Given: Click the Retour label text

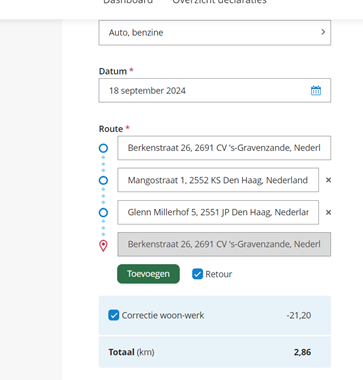Looking at the screenshot, I should coord(219,274).
